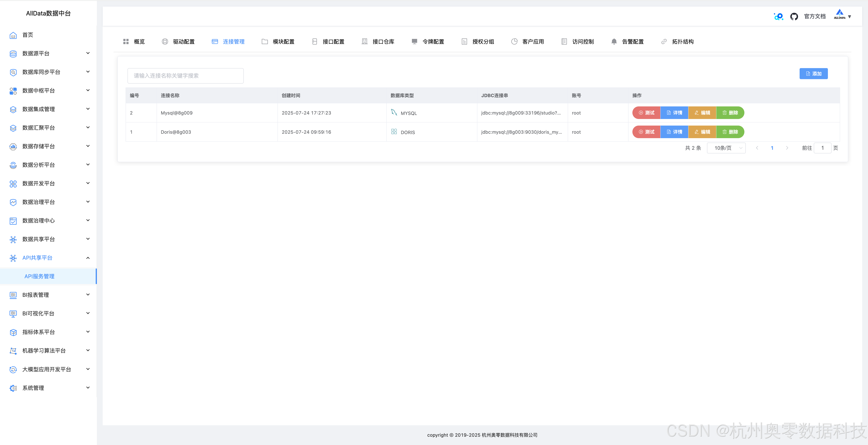Screen dimensions: 868x445
Task: Collapse the API共享平台 menu chevron
Action: click(x=88, y=258)
